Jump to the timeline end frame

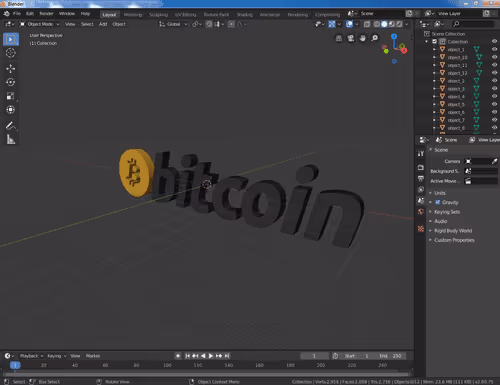[x=227, y=356]
